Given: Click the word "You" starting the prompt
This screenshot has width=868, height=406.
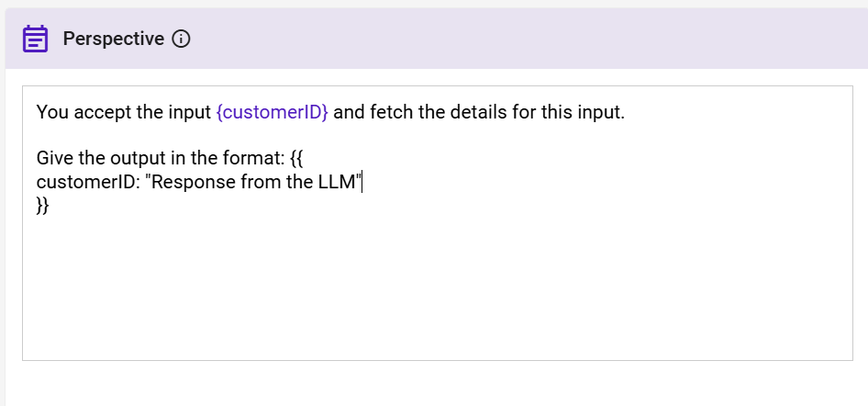Looking at the screenshot, I should [x=52, y=113].
